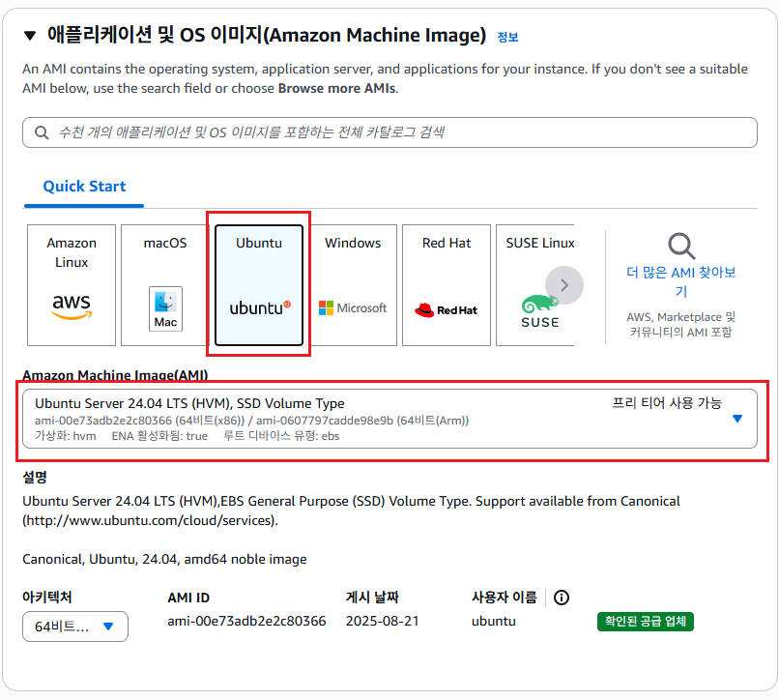This screenshot has height=700, width=779.
Task: Select the Amazon Linux AMI card
Action: click(x=72, y=285)
